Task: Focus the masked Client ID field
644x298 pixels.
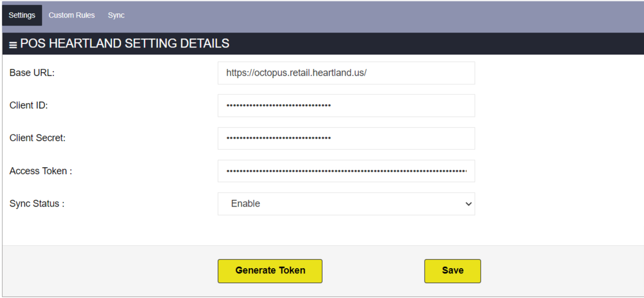Action: 346,106
